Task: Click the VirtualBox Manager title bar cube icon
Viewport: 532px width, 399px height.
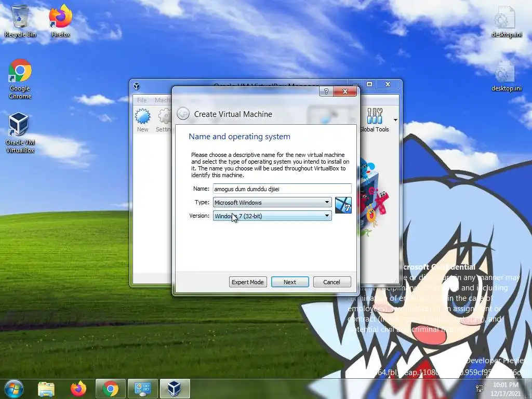Action: point(137,86)
